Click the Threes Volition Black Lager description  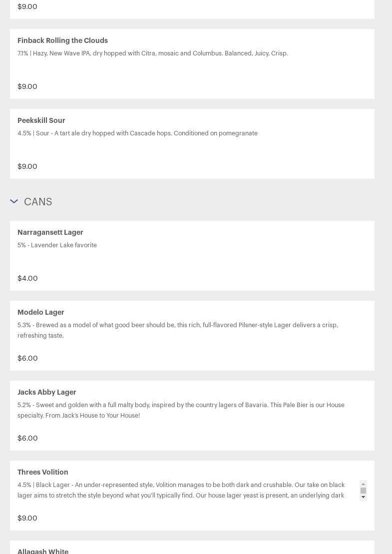[181, 490]
